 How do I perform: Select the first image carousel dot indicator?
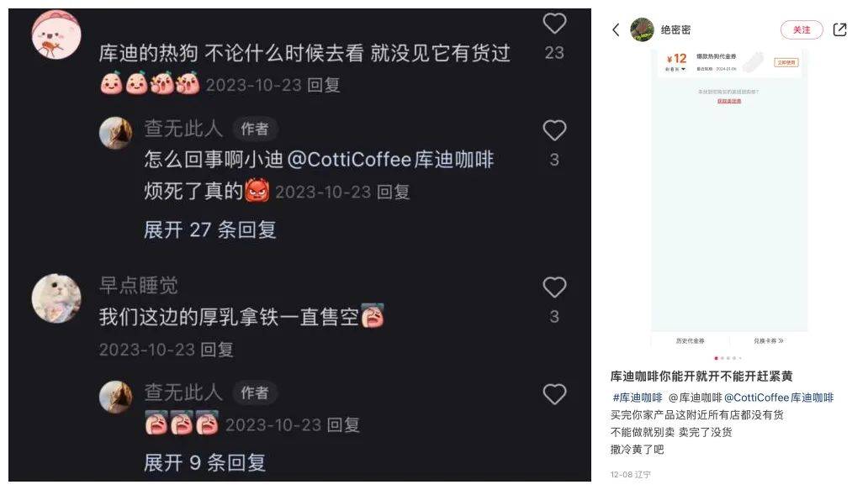click(717, 358)
